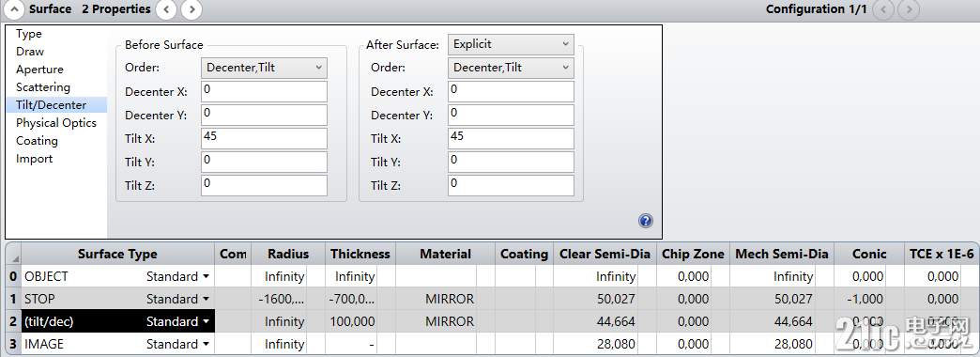This screenshot has width=980, height=357.
Task: Click the Mech Semi-Dia column header
Action: pos(781,254)
